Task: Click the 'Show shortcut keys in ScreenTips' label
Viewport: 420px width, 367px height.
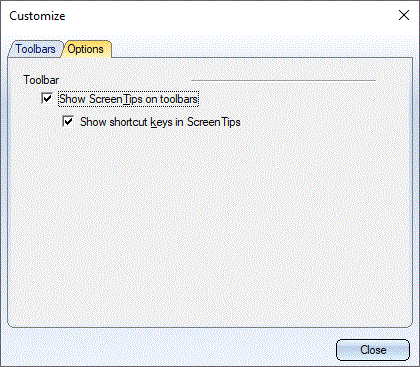Action: (x=160, y=122)
